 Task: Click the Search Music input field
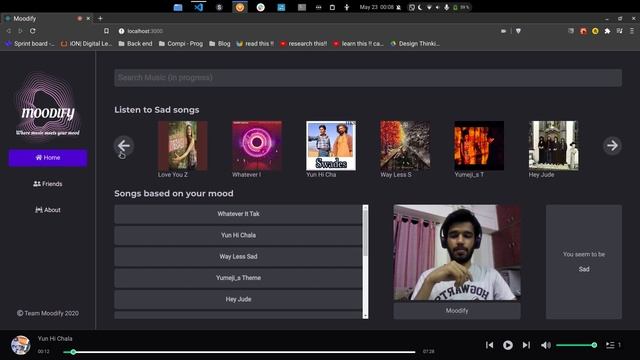(368, 78)
